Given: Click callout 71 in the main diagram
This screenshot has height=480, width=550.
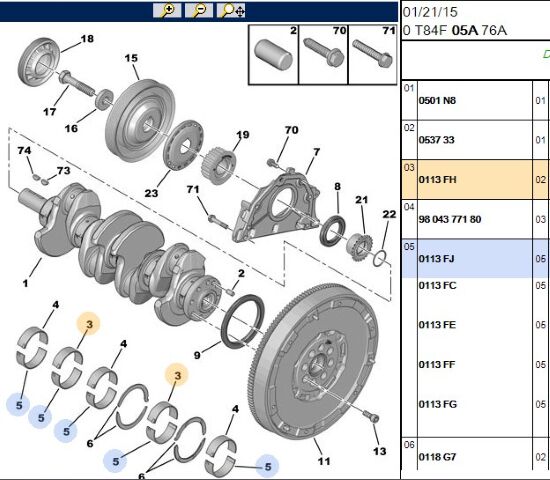Looking at the screenshot, I should 193,189.
